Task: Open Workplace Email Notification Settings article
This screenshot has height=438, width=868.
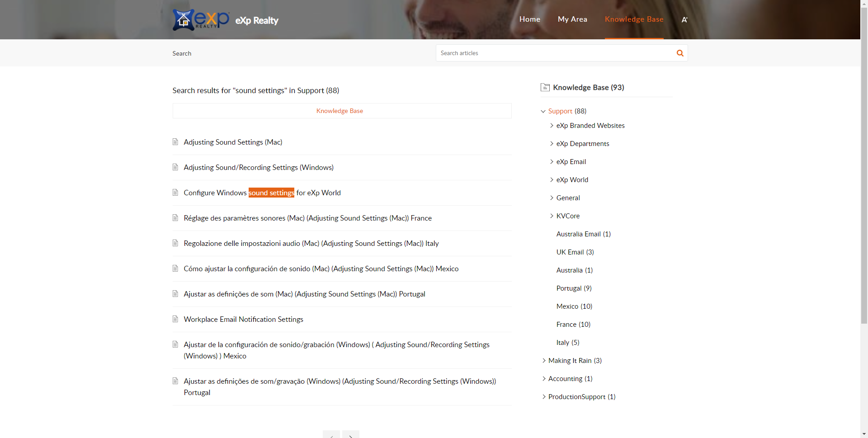Action: tap(243, 319)
